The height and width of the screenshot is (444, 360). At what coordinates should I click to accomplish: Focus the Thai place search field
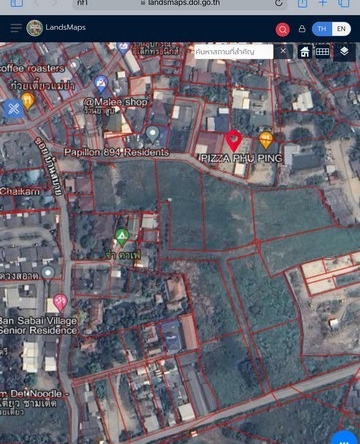(x=234, y=52)
